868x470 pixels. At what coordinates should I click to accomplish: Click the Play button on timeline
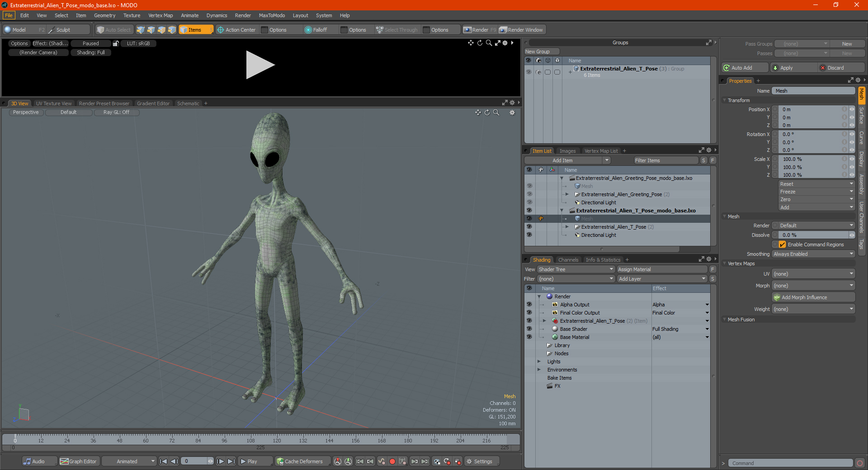click(x=255, y=461)
